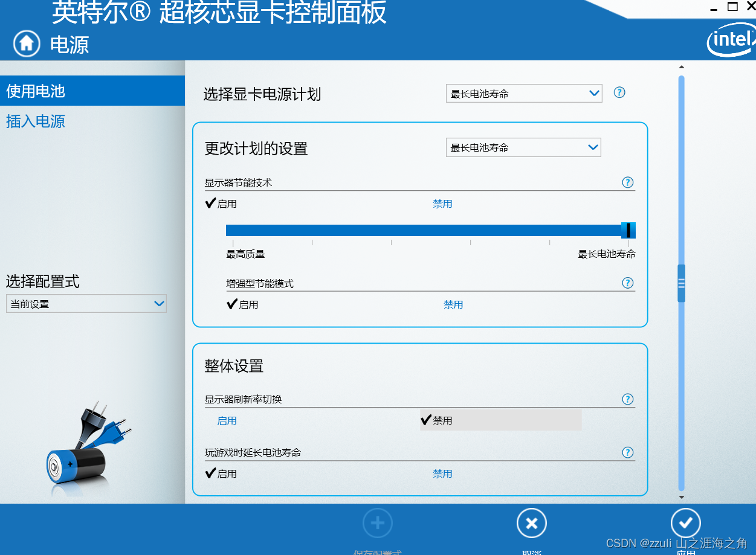Enable 玩游戏时延长电池寿命 with 启用

pos(221,473)
